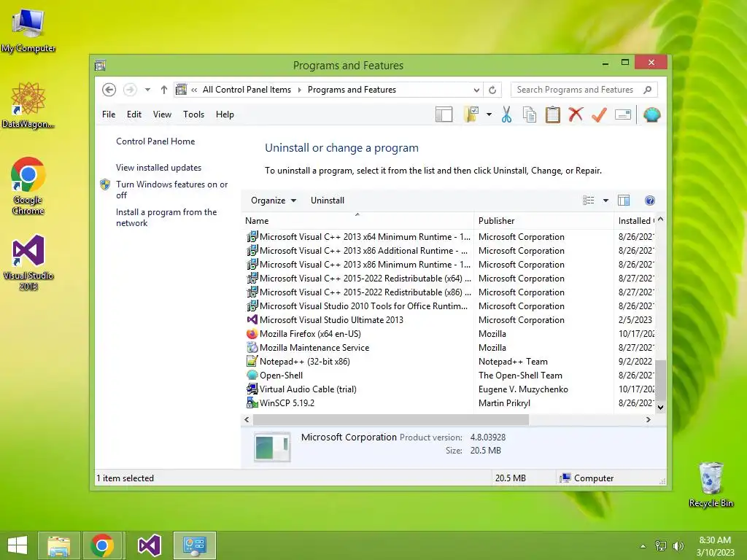Click the Up one level arrow
Image resolution: width=747 pixels, height=560 pixels.
pos(164,90)
